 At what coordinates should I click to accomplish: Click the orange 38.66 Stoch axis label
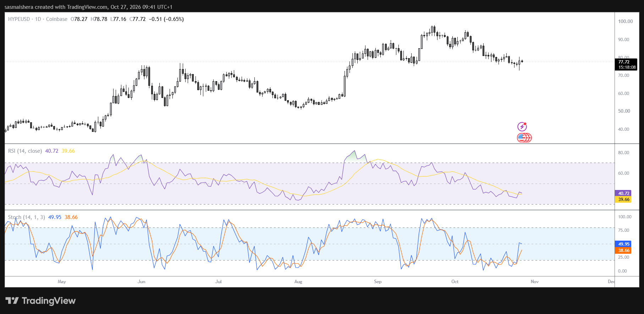coord(623,250)
